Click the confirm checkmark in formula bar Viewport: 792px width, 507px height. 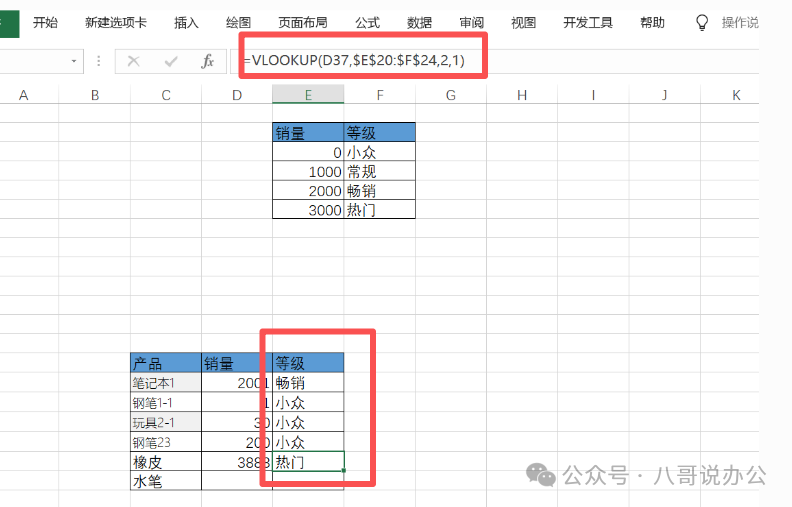(171, 62)
